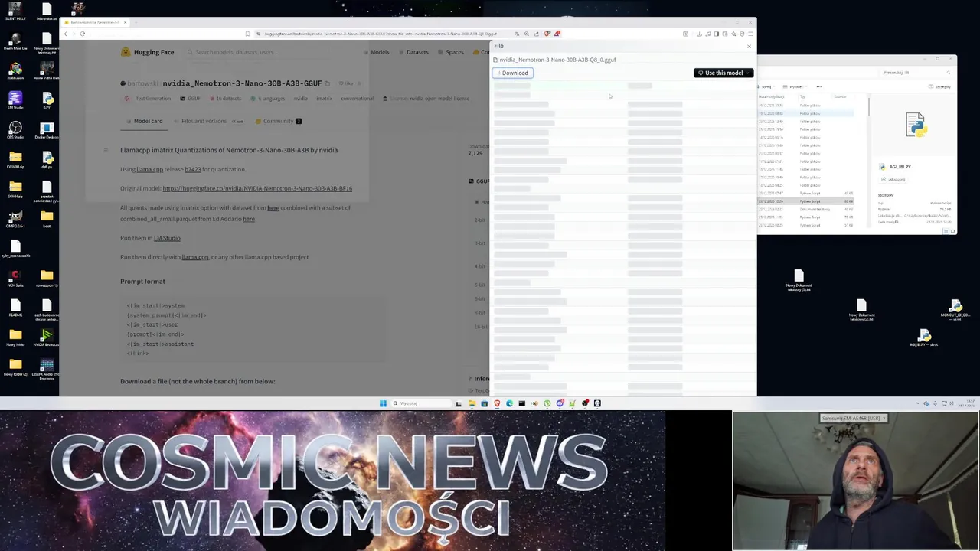Open Brave browser from the taskbar

click(497, 403)
